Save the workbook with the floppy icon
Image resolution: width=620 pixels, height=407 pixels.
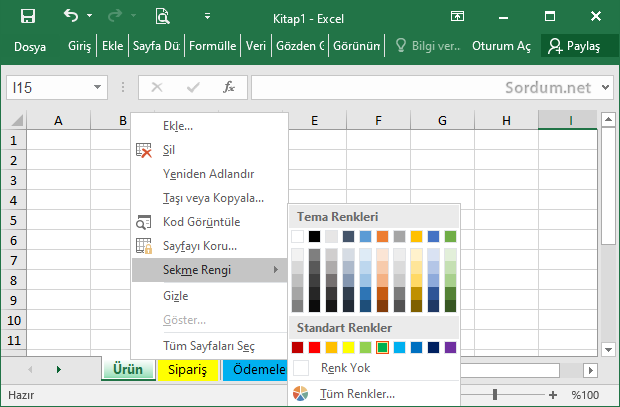pyautogui.click(x=28, y=16)
